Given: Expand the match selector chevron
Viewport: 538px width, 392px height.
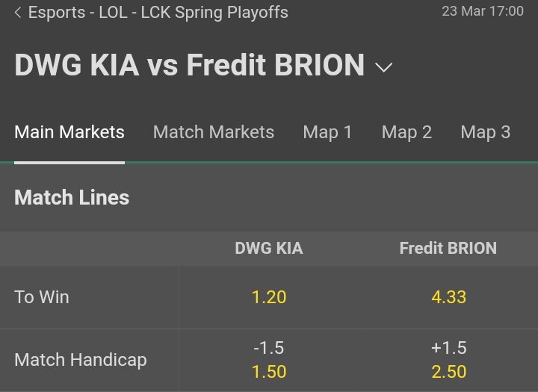Looking at the screenshot, I should (x=383, y=67).
